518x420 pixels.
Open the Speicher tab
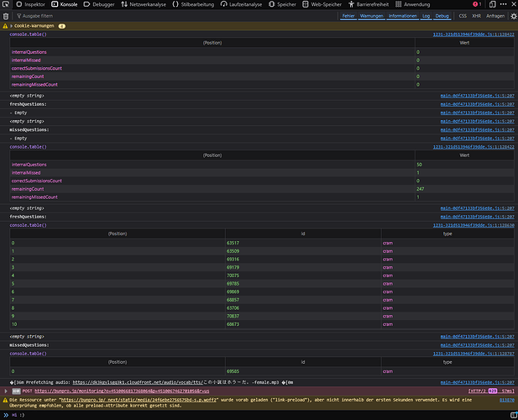(x=282, y=4)
